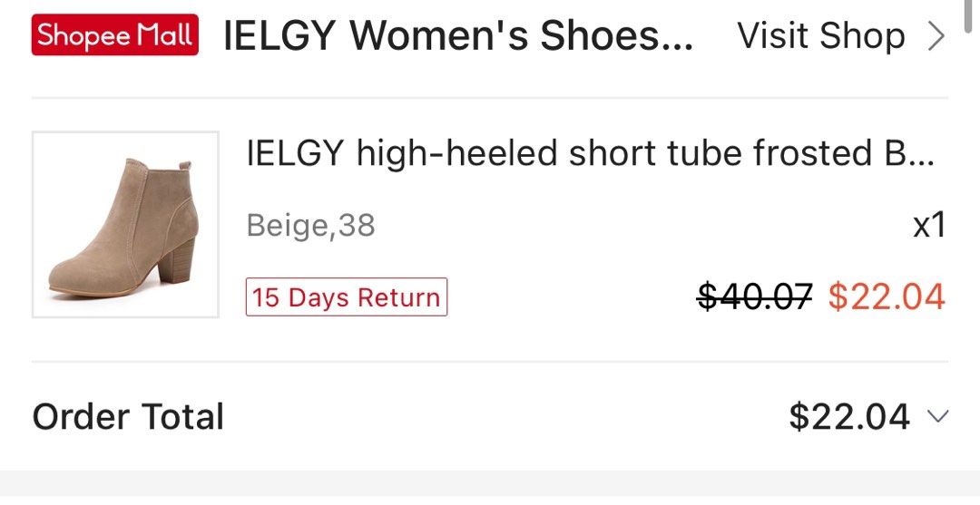Tap the Shopee Mall badge
Image resolution: width=980 pixels, height=505 pixels.
[115, 35]
